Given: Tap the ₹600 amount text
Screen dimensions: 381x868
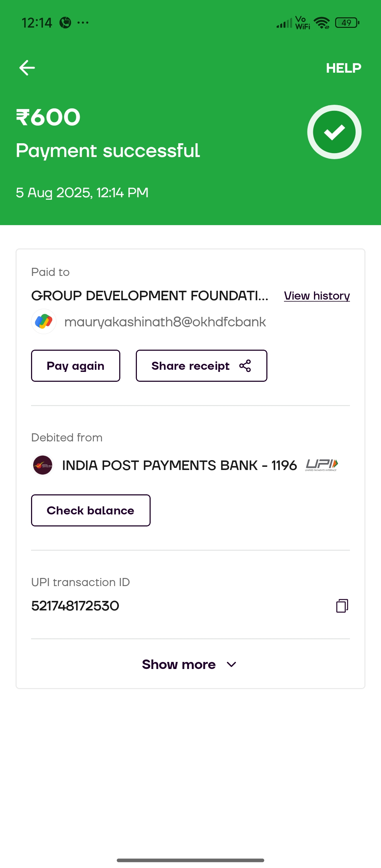Looking at the screenshot, I should (x=48, y=117).
